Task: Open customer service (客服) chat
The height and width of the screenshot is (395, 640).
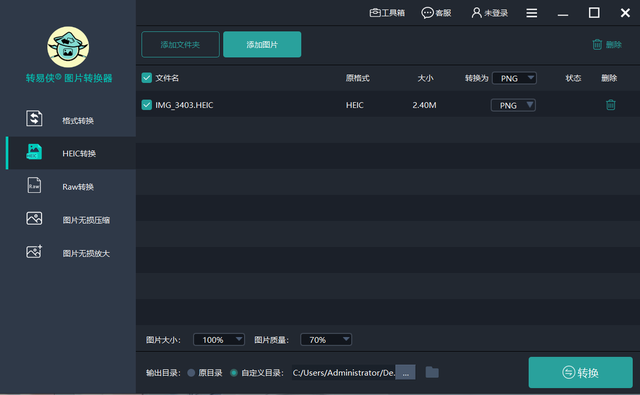Action: point(427,13)
